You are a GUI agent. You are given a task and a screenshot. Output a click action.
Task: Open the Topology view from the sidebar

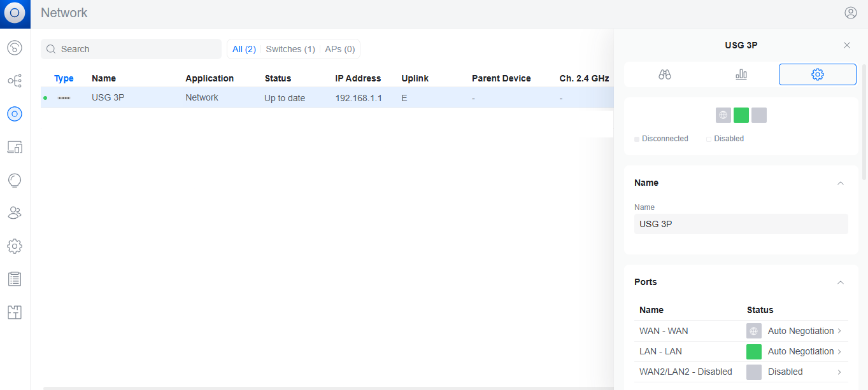click(15, 81)
